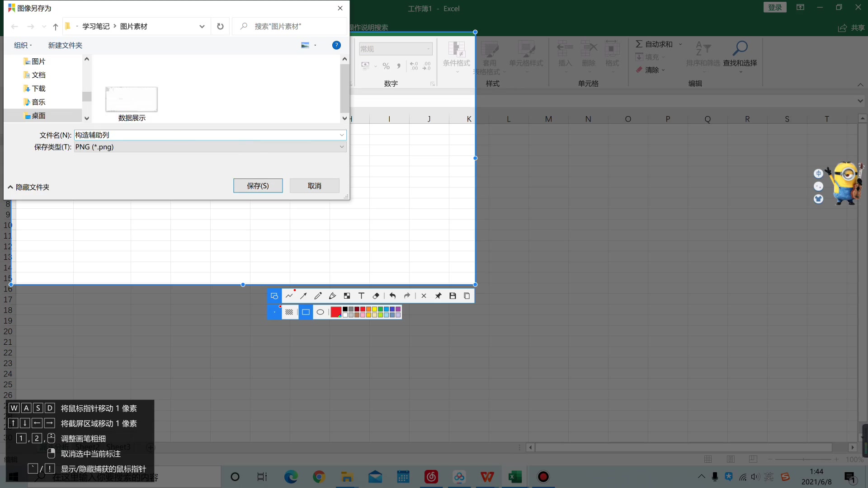Select the rectangle shape option
Image resolution: width=868 pixels, height=488 pixels.
(306, 312)
